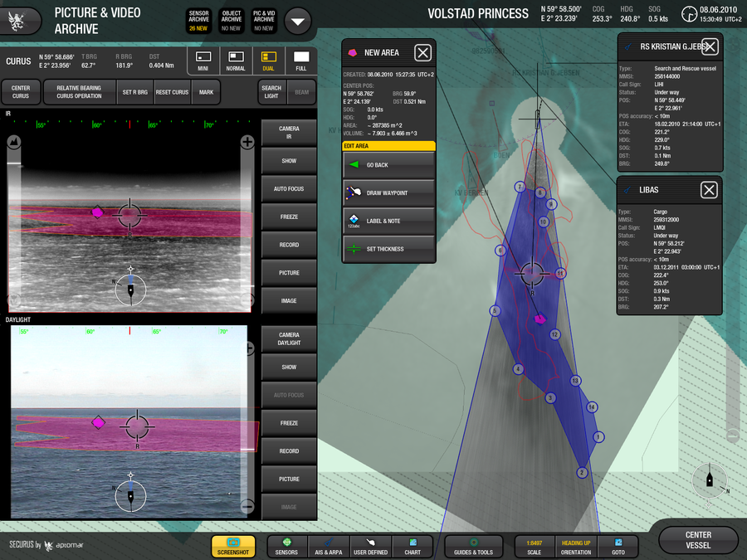Close the Libas vessel panel
747x560 pixels.
pos(709,190)
